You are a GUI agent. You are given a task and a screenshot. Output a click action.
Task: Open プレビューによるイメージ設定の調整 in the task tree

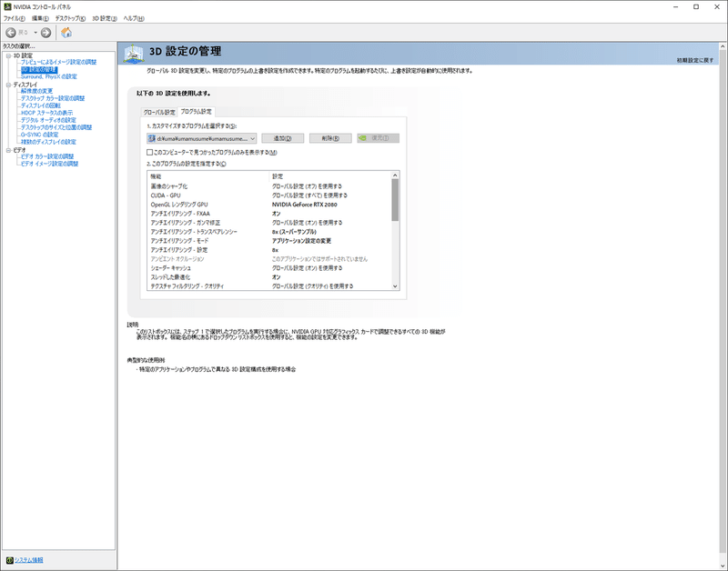point(58,62)
